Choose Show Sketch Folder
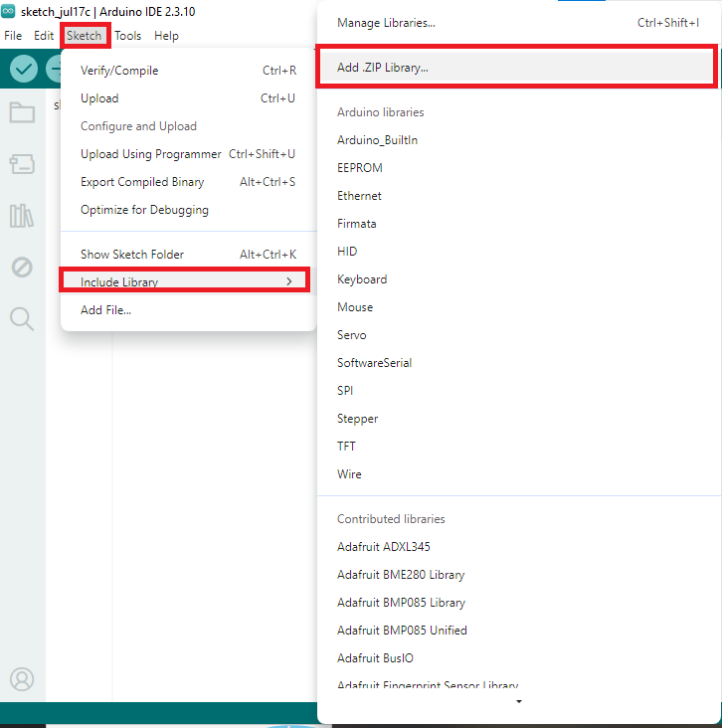This screenshot has height=728, width=722. click(188, 255)
